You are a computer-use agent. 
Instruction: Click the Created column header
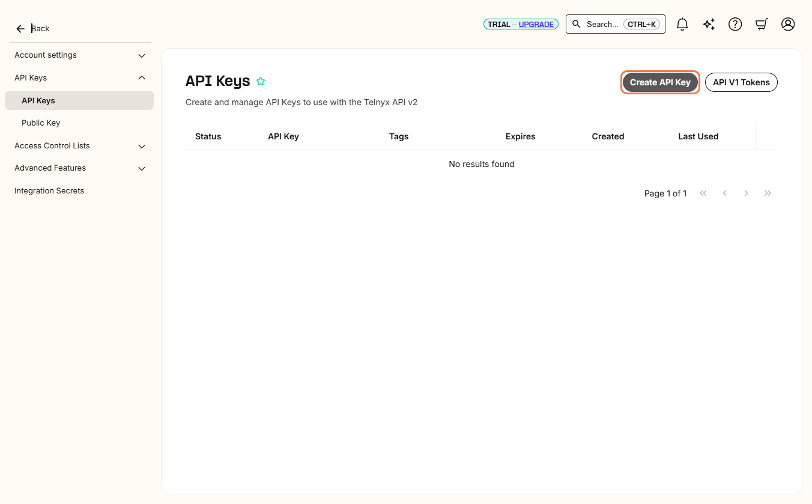pos(608,136)
